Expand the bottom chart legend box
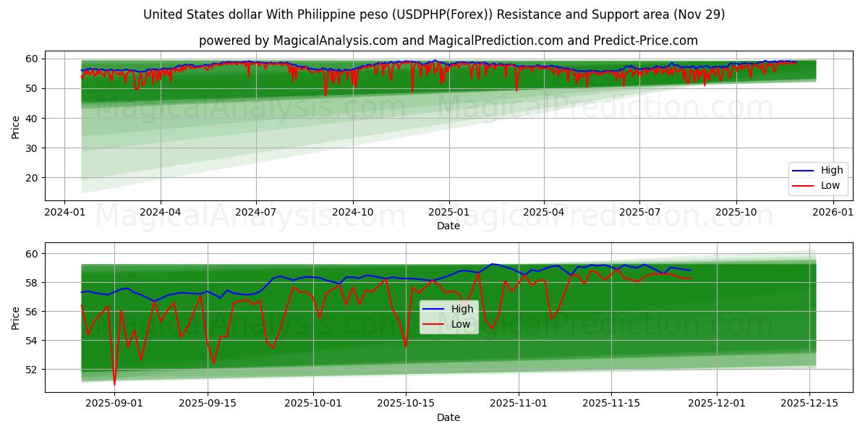The height and width of the screenshot is (434, 868). pos(451,316)
